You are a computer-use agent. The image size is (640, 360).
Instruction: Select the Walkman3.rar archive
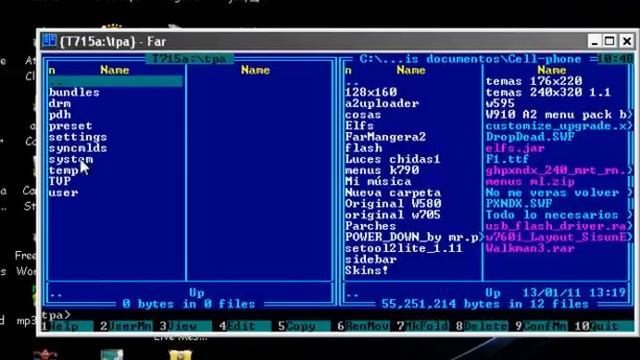pyautogui.click(x=530, y=248)
